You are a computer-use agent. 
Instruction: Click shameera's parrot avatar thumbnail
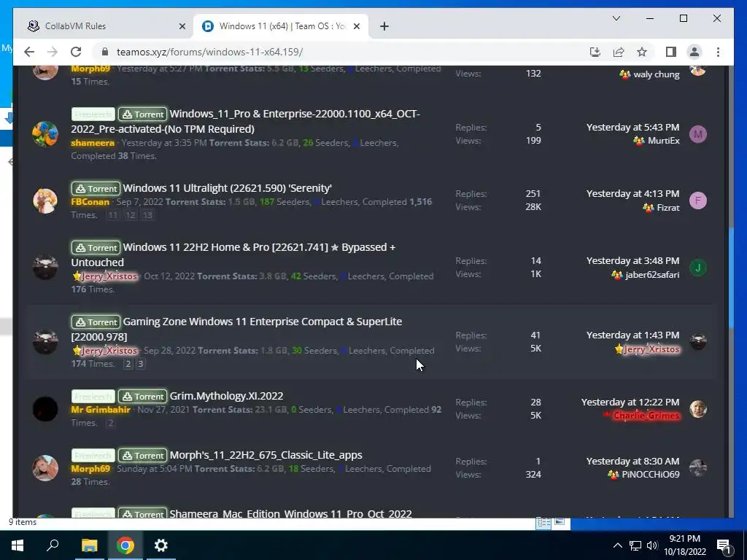pyautogui.click(x=45, y=134)
